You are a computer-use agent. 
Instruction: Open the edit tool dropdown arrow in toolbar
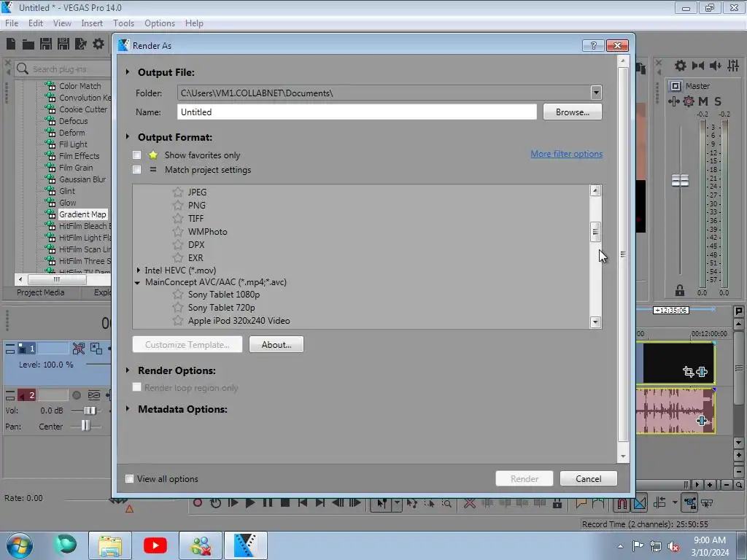tap(396, 503)
